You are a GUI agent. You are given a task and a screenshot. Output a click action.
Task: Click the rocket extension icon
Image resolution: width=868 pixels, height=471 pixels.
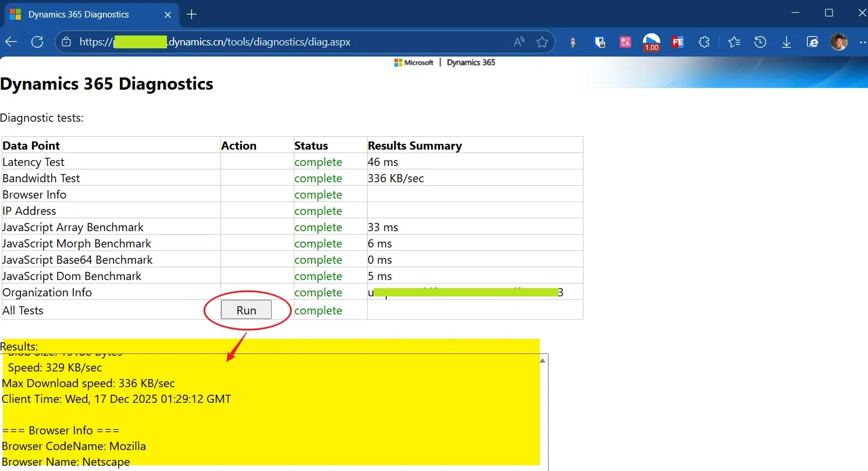click(x=572, y=42)
